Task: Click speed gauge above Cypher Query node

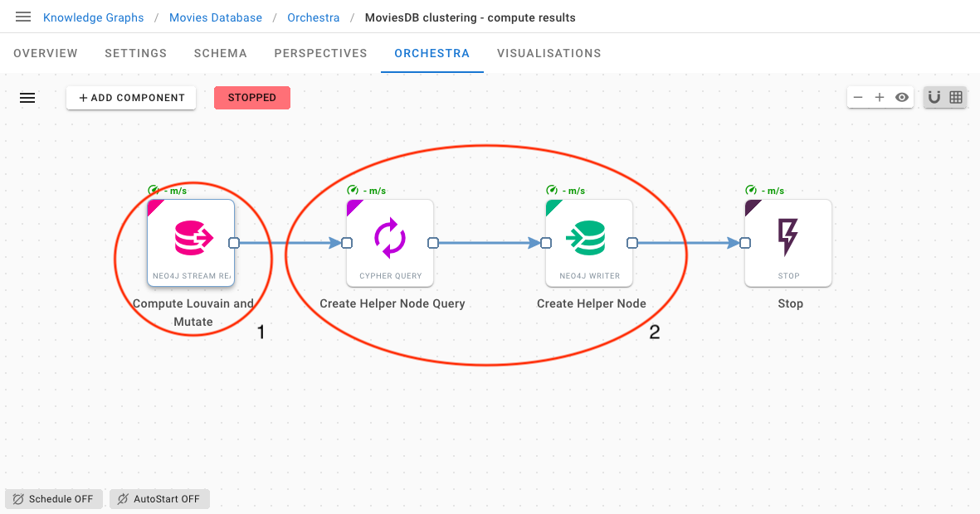Action: click(x=353, y=190)
